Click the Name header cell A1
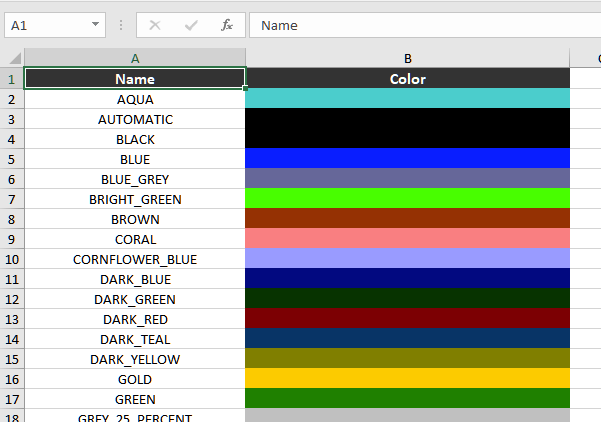Image resolution: width=601 pixels, height=422 pixels. pos(135,79)
